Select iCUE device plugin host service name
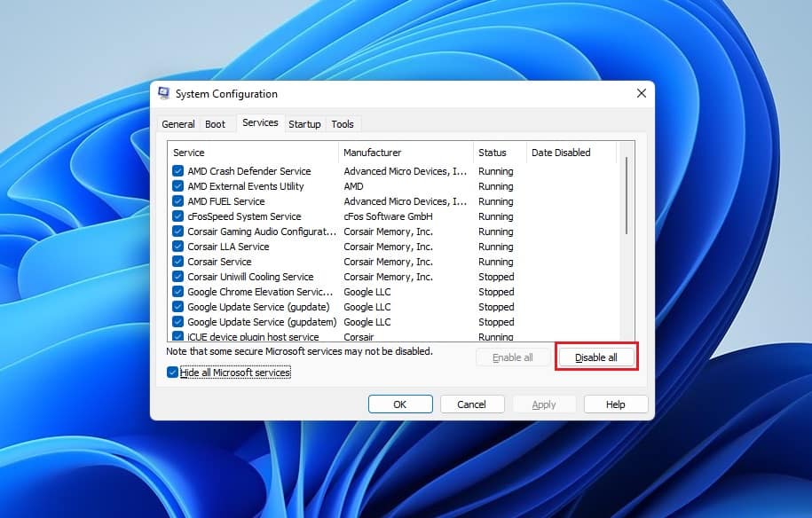Screen dimensions: 812x518 coord(253,336)
